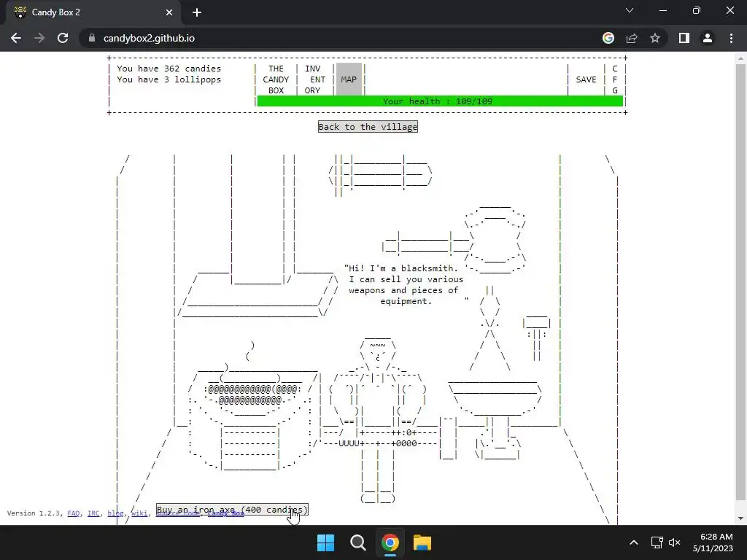Open the INVENTORY tab

coord(315,79)
